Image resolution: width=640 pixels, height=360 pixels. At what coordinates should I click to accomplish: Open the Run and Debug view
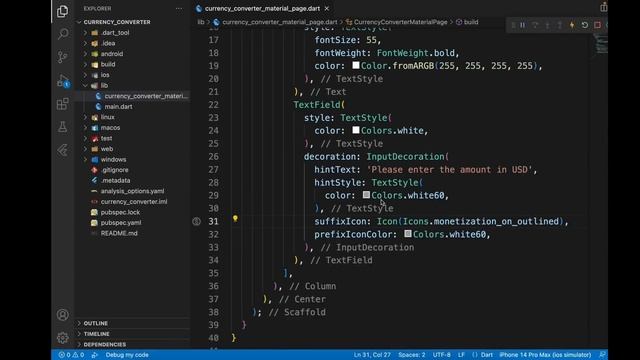click(x=62, y=81)
